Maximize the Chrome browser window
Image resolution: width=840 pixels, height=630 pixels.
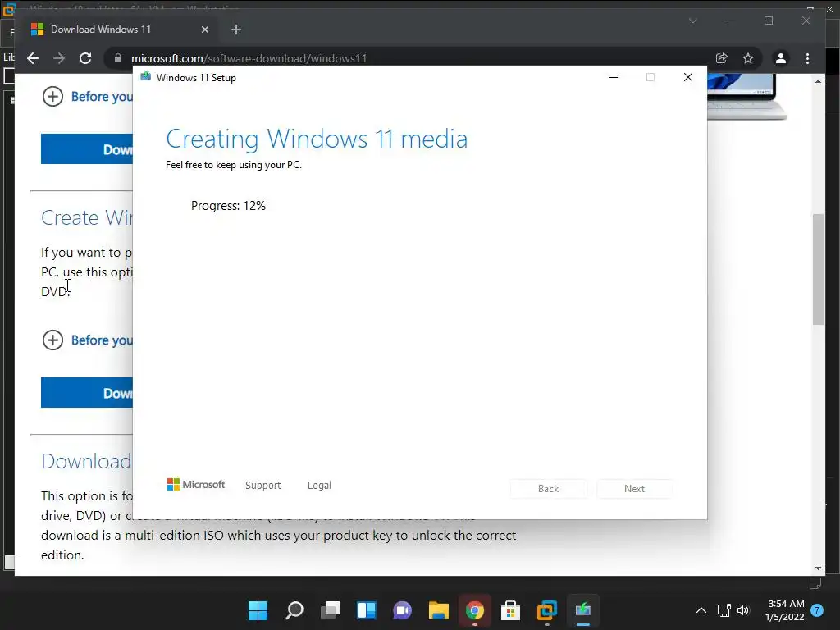[769, 21]
